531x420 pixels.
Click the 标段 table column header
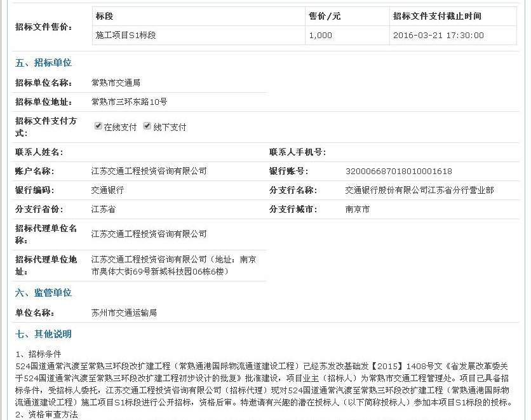point(104,16)
